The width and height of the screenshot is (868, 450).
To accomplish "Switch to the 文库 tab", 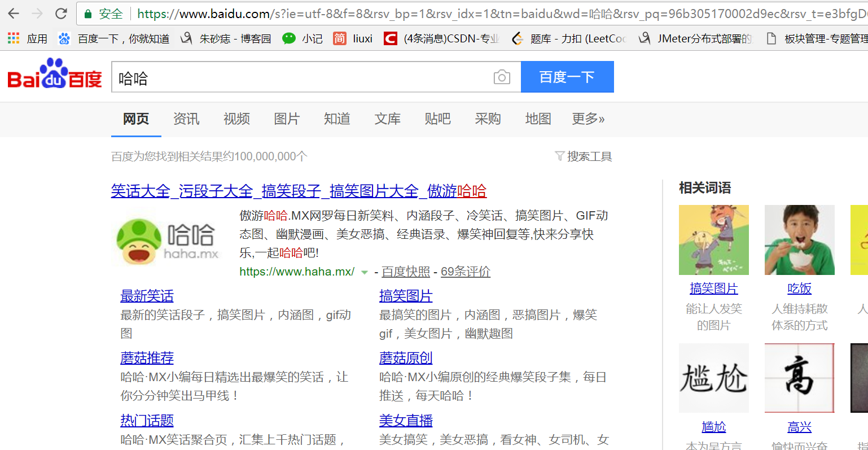I will 388,119.
